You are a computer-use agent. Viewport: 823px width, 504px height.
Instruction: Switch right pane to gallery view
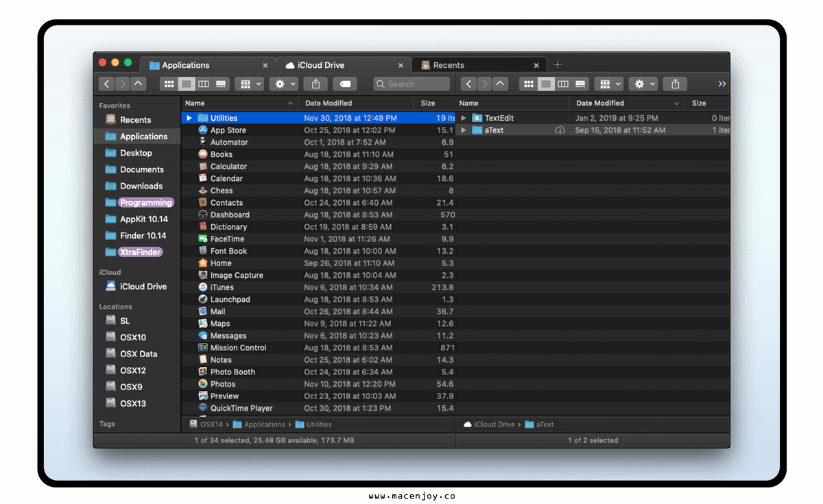click(x=580, y=84)
